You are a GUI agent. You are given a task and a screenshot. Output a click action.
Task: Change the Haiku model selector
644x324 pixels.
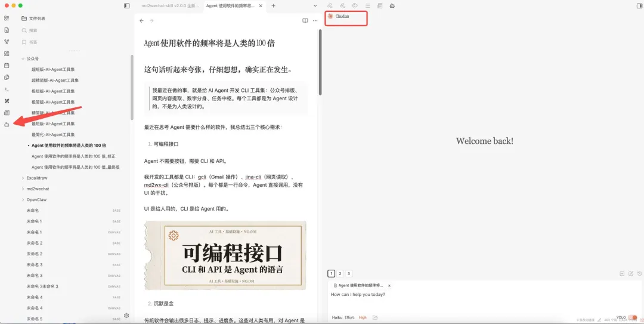[x=337, y=317]
